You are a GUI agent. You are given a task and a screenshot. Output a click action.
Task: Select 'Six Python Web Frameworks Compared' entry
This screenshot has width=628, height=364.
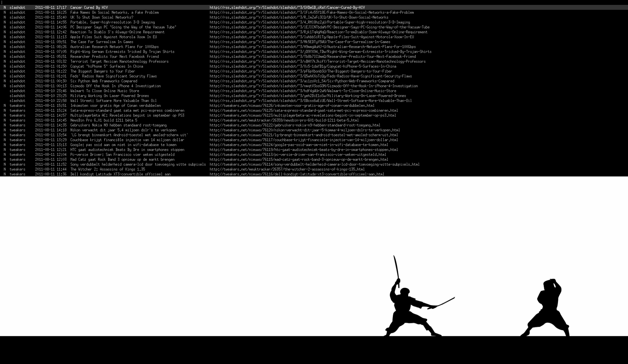click(x=104, y=81)
